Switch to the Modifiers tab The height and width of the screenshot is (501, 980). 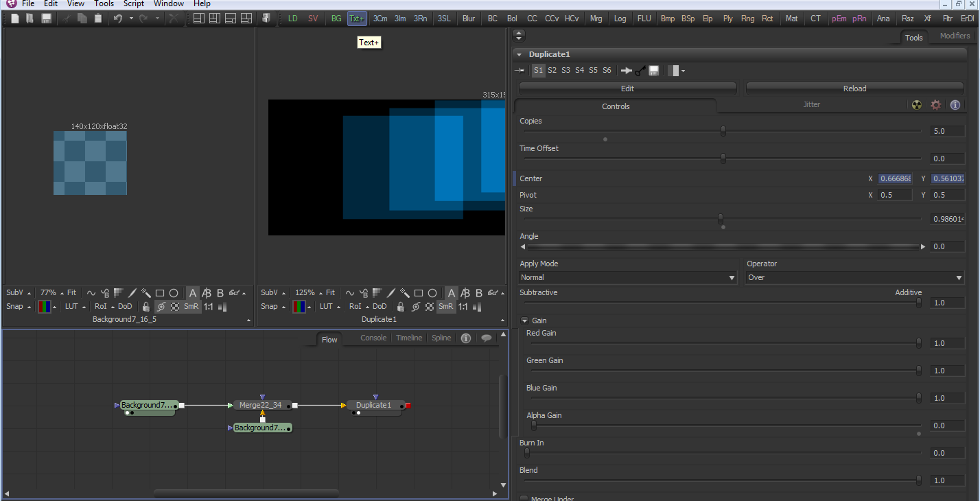pos(955,36)
